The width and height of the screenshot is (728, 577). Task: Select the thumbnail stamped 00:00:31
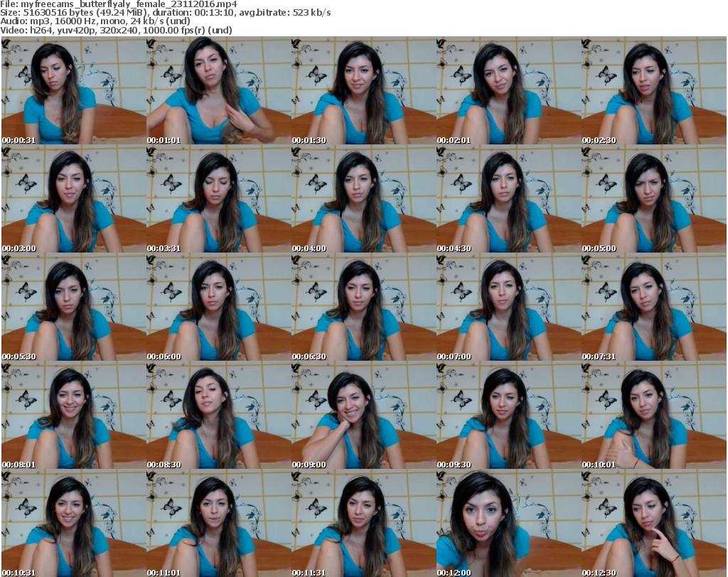pos(73,90)
